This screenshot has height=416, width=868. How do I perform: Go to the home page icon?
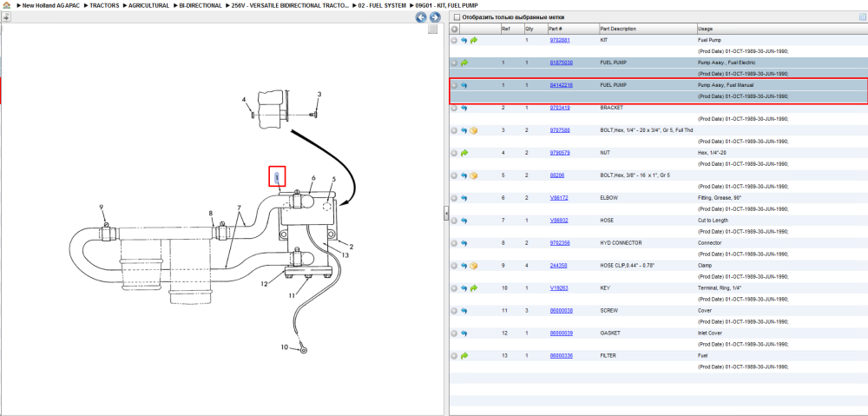[7, 5]
